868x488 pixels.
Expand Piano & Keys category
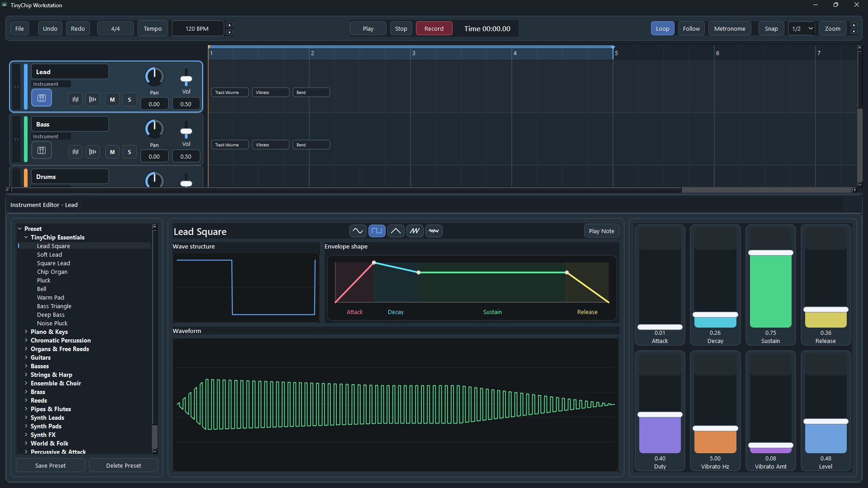(26, 332)
